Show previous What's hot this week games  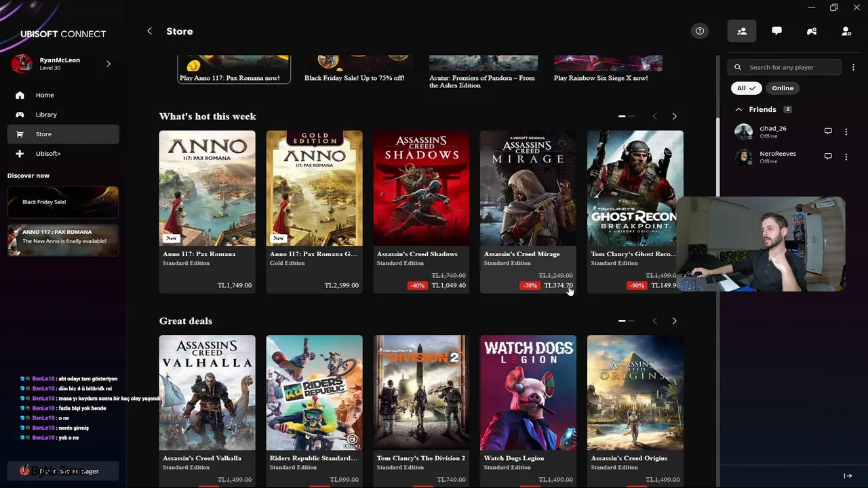tap(654, 117)
